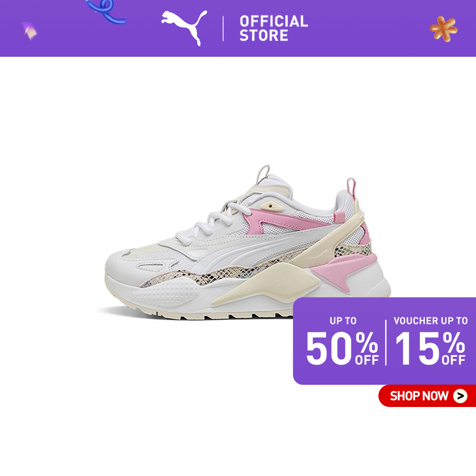Click the SHOP NOW button

pos(427,396)
